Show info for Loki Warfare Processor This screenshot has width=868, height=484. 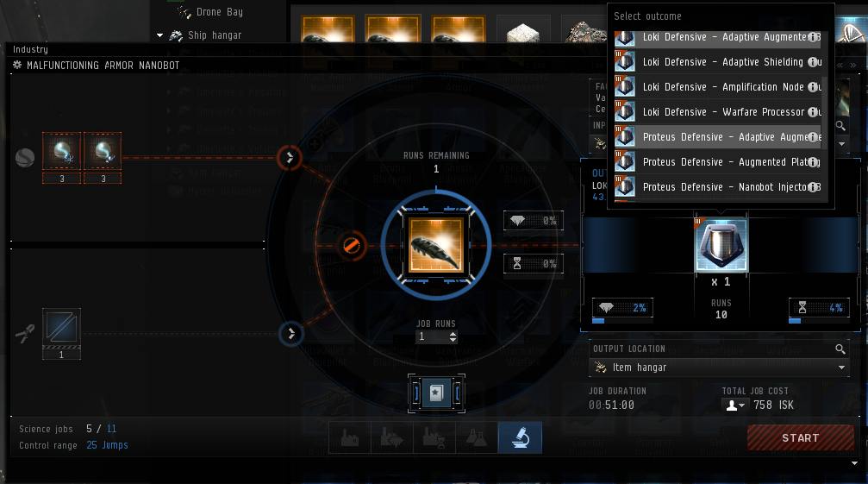click(813, 112)
